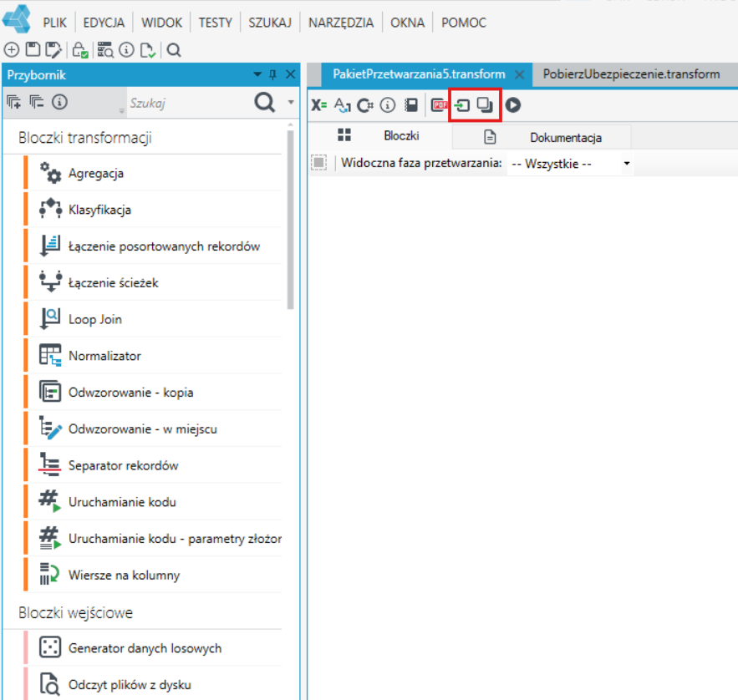Click the Szukaj search field
The height and width of the screenshot is (700, 738).
tap(188, 103)
